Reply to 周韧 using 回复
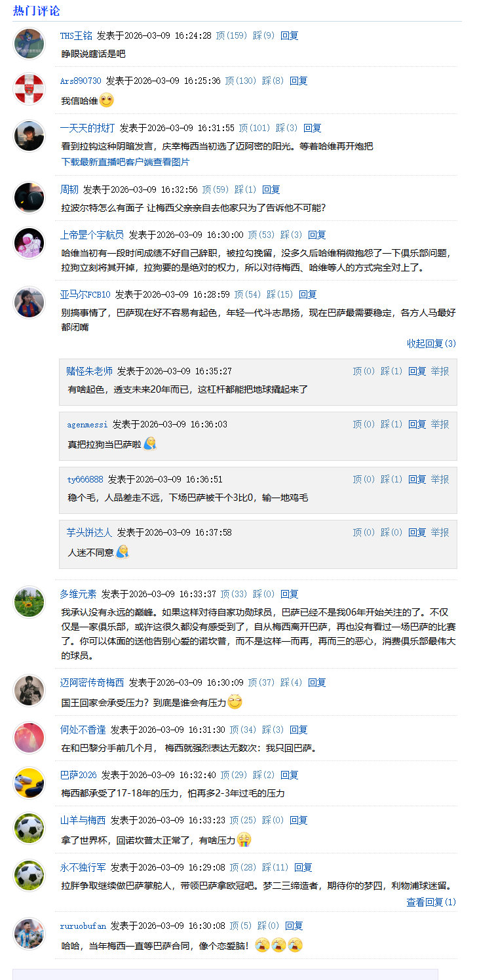 pyautogui.click(x=271, y=189)
